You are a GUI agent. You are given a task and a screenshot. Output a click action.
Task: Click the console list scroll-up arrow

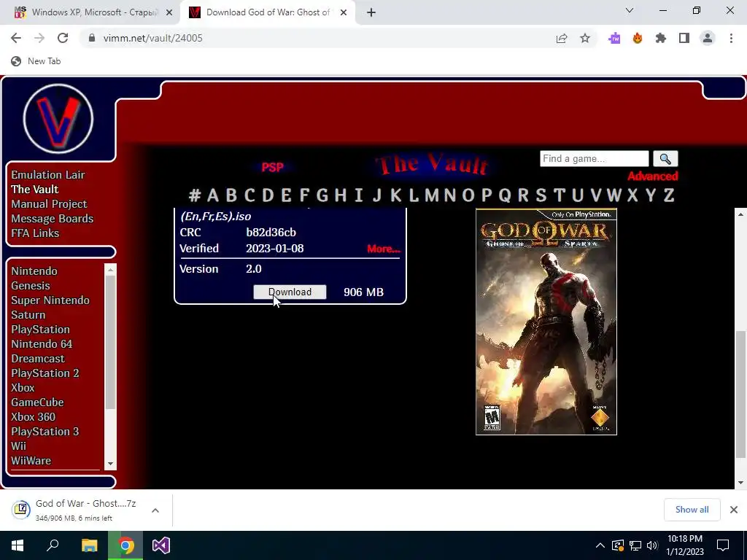tap(111, 270)
